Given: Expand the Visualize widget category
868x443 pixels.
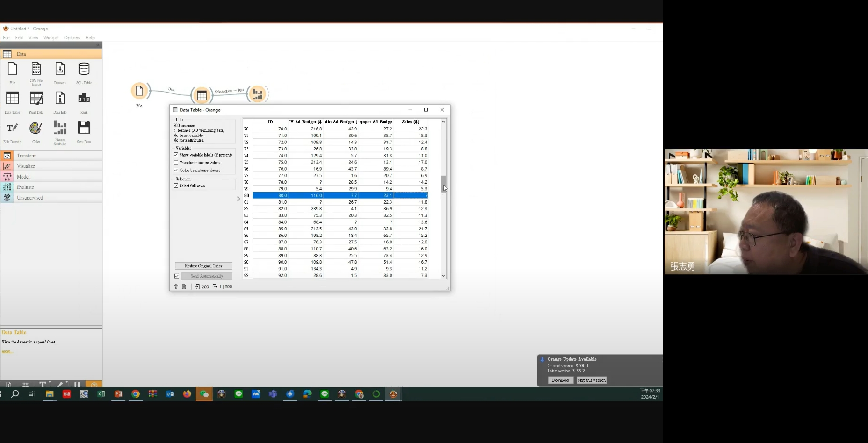Looking at the screenshot, I should point(26,166).
